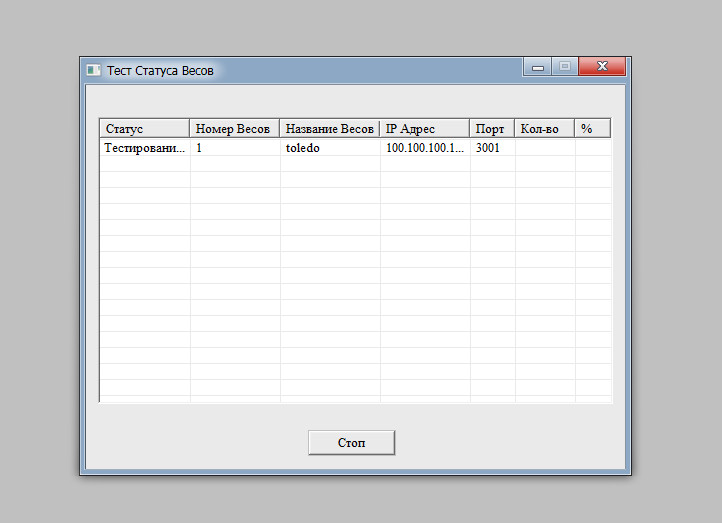Click the Номер Весов column header
Screen dimensions: 722x523
tap(234, 129)
